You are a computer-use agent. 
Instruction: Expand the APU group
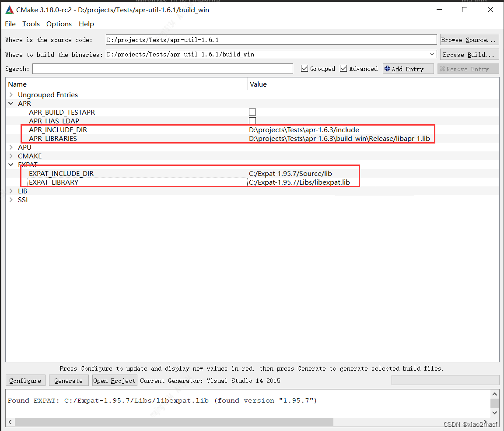(x=10, y=147)
